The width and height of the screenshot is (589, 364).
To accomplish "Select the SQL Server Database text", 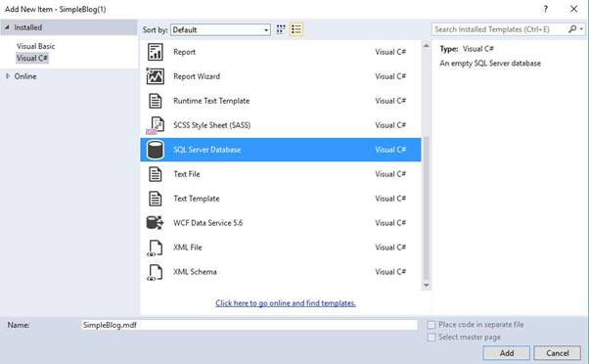I will [x=207, y=150].
